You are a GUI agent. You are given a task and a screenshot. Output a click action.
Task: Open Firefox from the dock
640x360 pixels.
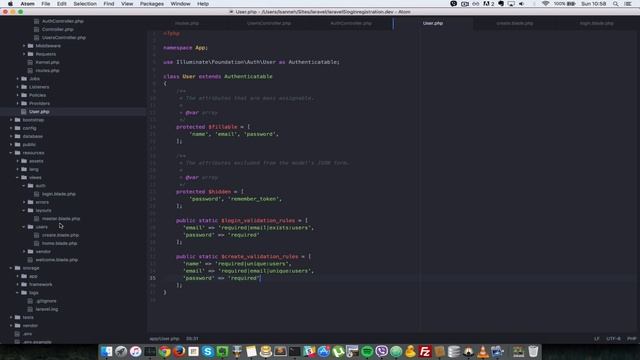pos(179,351)
